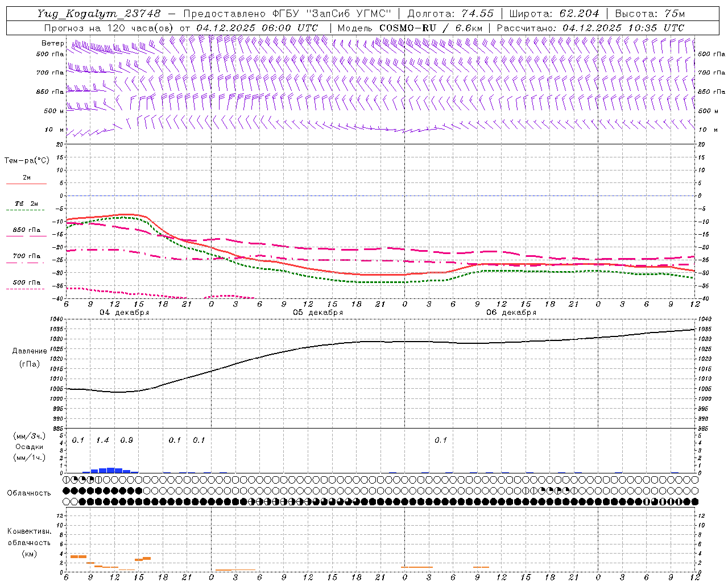
Task: Click the 05 декабря date marker
Action: (317, 313)
